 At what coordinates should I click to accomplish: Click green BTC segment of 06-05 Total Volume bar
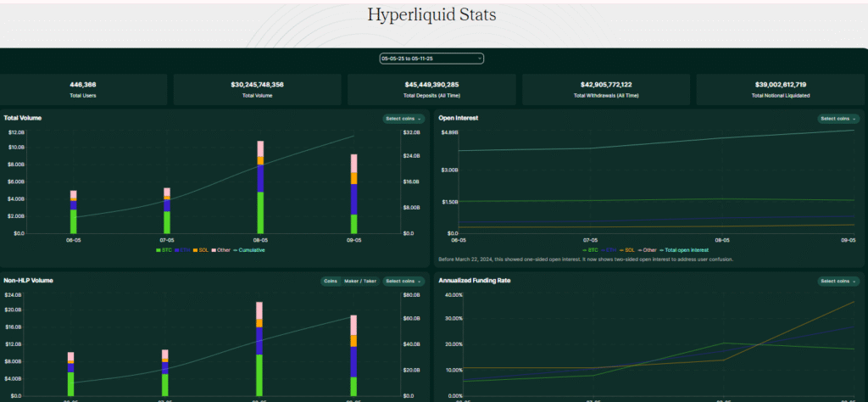[x=73, y=221]
